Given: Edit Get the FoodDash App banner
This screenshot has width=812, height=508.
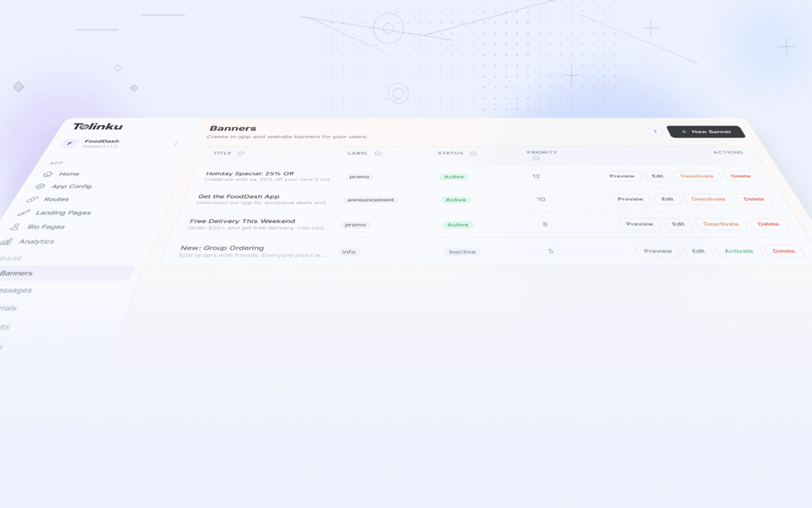Looking at the screenshot, I should click(x=667, y=199).
